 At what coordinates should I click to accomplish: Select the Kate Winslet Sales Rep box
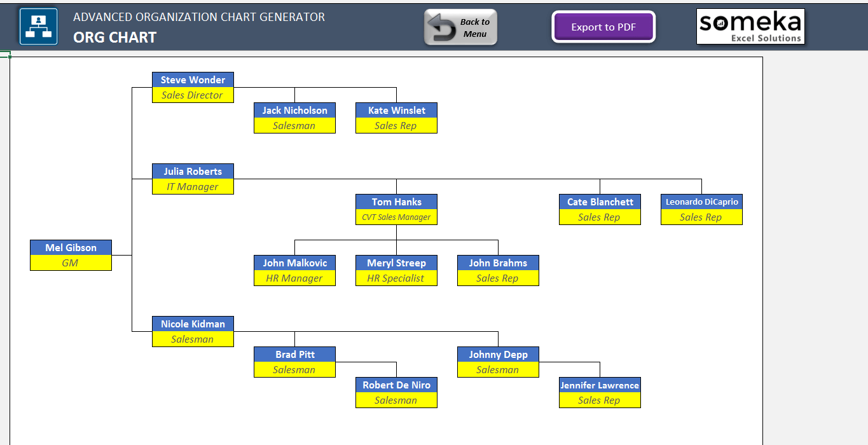coord(396,118)
